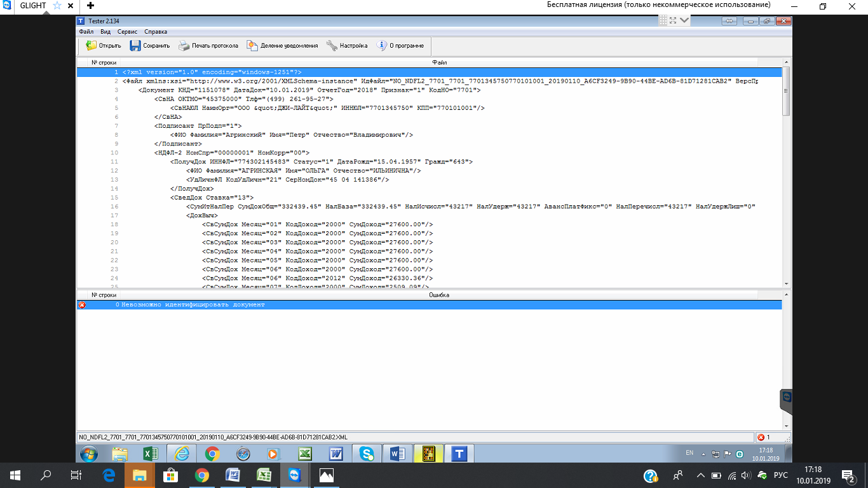Click the РУС language indicator
Screen dimensions: 868x488
(x=780, y=475)
